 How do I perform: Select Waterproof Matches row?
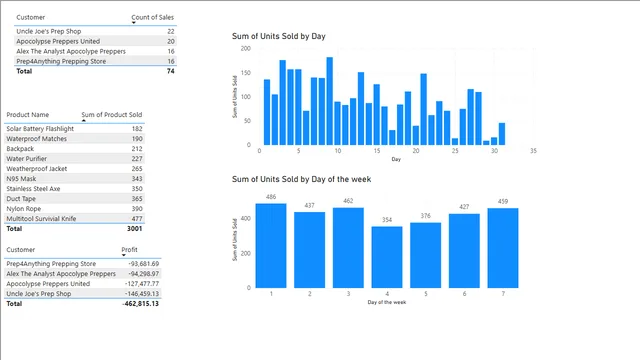pyautogui.click(x=75, y=139)
